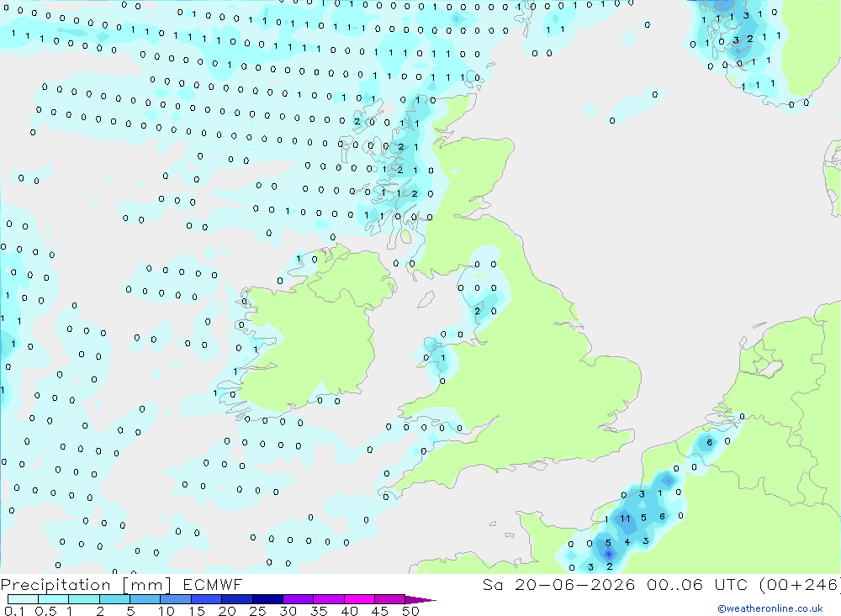Click the 0.1–0.5 mm pale cyan legend swatch
The height and width of the screenshot is (616, 841).
click(x=23, y=599)
